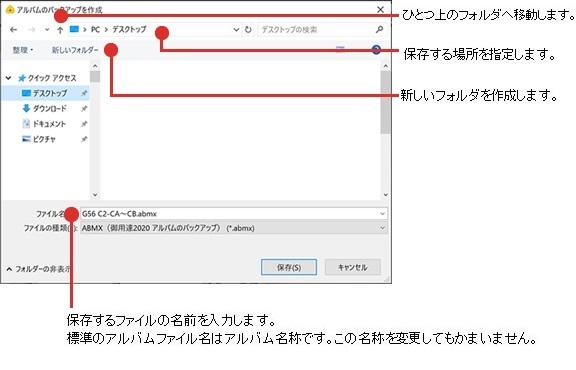
Task: Open help with the question mark icon
Action: tap(376, 50)
